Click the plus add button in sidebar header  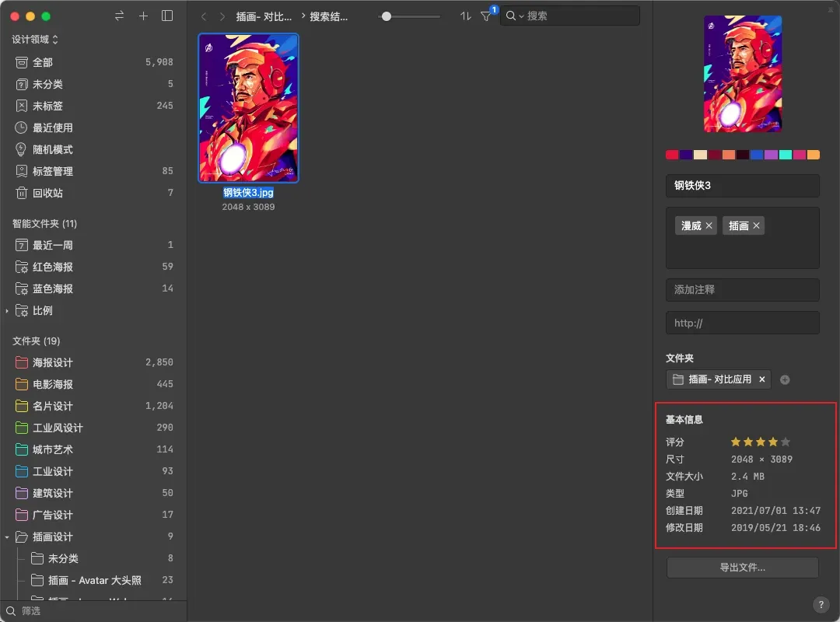[143, 16]
